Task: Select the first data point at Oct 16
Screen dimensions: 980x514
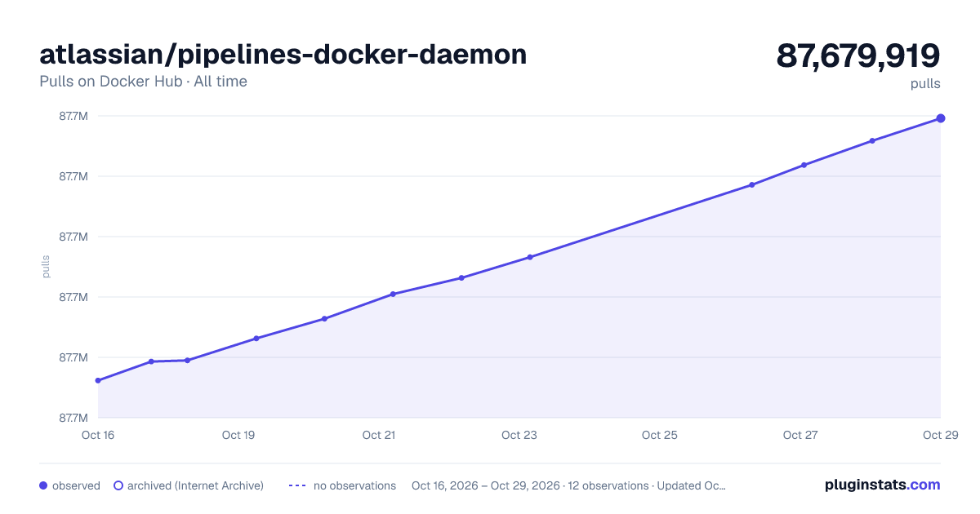Action: click(x=98, y=380)
